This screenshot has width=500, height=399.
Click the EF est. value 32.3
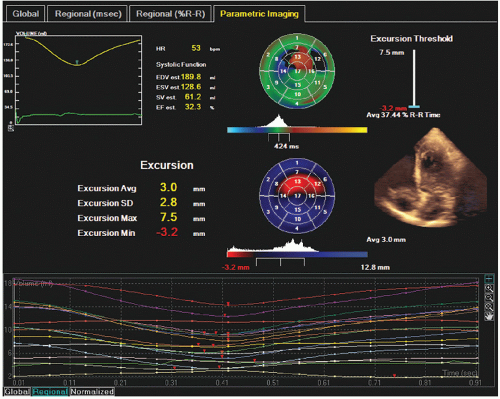pos(193,107)
